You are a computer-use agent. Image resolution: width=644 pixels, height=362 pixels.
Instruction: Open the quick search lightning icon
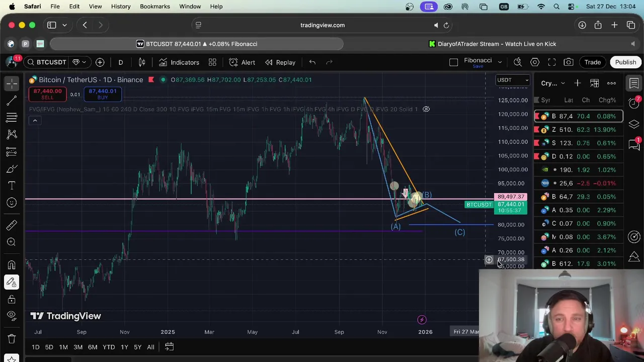(518, 62)
